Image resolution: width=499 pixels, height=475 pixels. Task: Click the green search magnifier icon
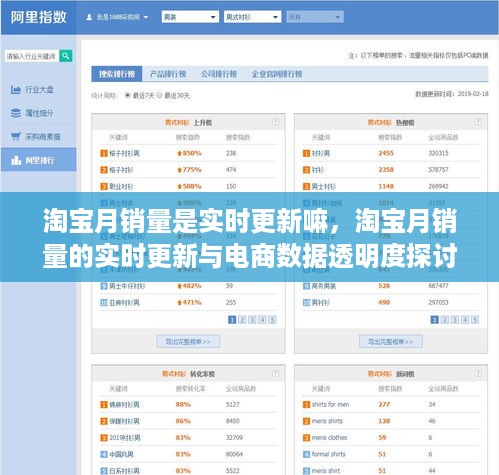(66, 56)
